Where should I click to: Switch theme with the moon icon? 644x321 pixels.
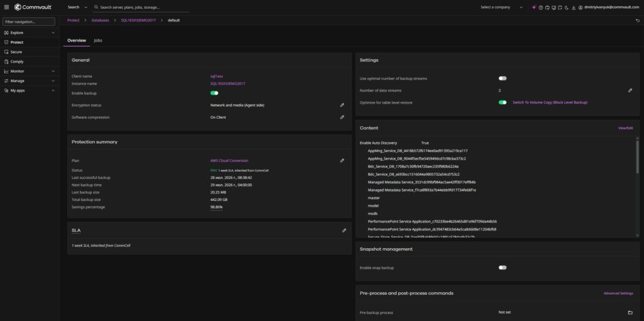click(x=567, y=8)
